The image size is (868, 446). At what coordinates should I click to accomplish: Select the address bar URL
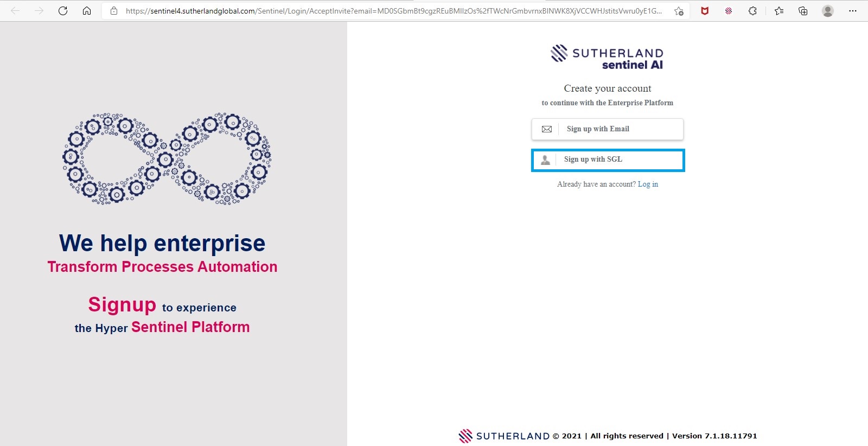tap(394, 11)
